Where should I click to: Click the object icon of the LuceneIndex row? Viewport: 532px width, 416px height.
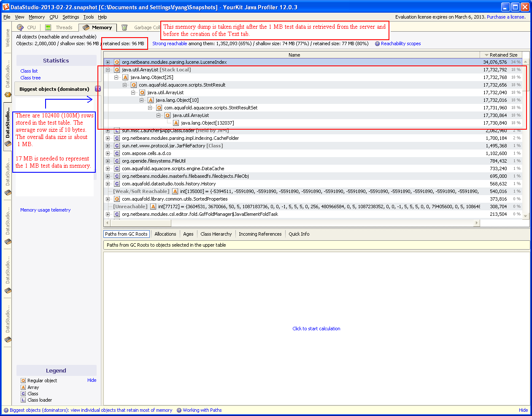[x=117, y=62]
